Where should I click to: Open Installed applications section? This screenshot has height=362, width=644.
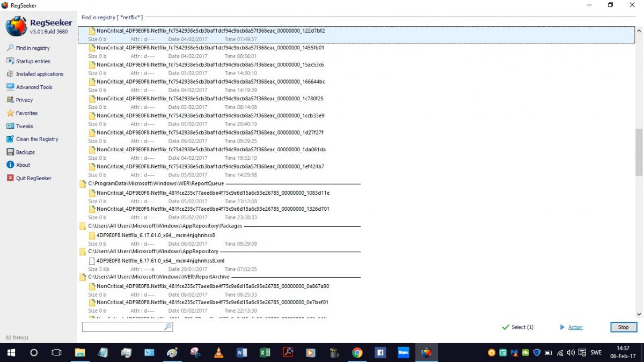click(35, 74)
